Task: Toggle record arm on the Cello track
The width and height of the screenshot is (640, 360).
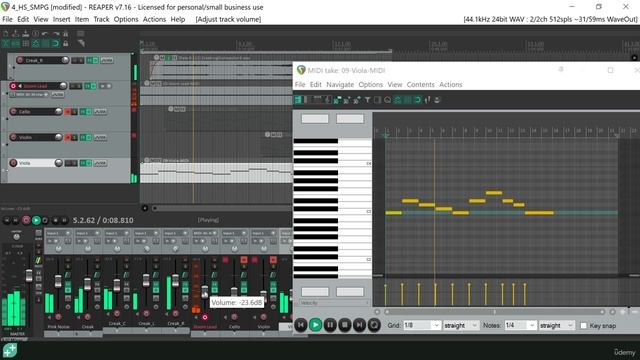Action: (x=13, y=111)
